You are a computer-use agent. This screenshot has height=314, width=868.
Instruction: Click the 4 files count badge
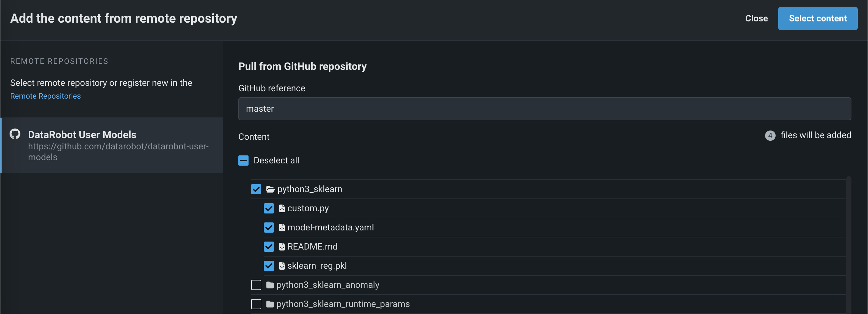(770, 136)
